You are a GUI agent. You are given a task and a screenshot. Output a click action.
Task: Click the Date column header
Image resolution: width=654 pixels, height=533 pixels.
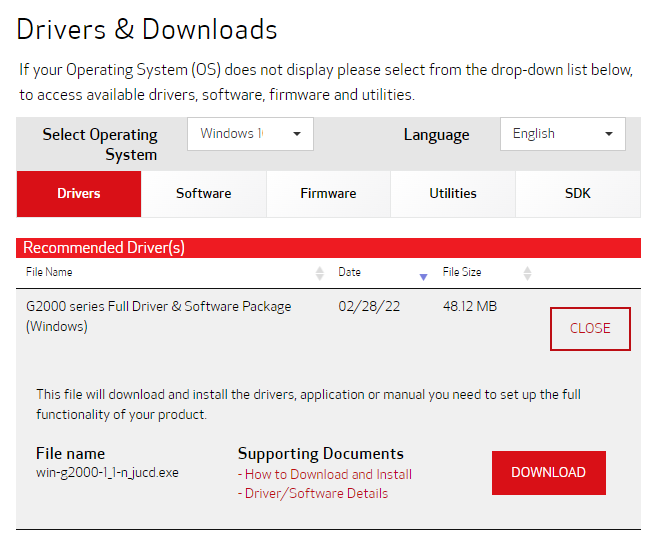click(350, 272)
